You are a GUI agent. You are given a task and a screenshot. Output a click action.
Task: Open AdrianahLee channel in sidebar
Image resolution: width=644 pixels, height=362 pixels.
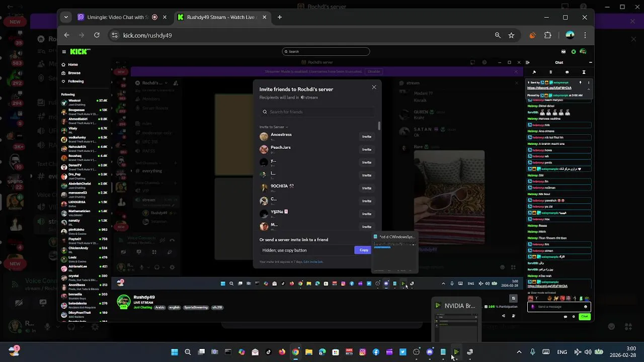point(84,268)
